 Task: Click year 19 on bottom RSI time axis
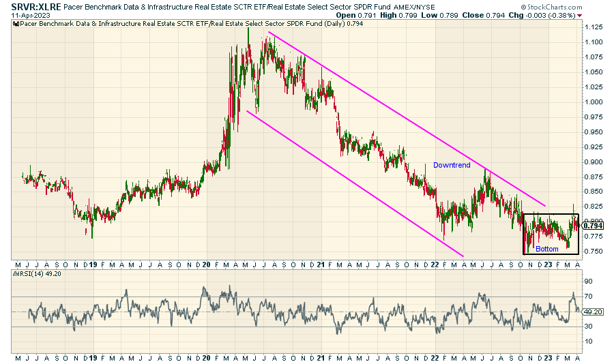93,358
